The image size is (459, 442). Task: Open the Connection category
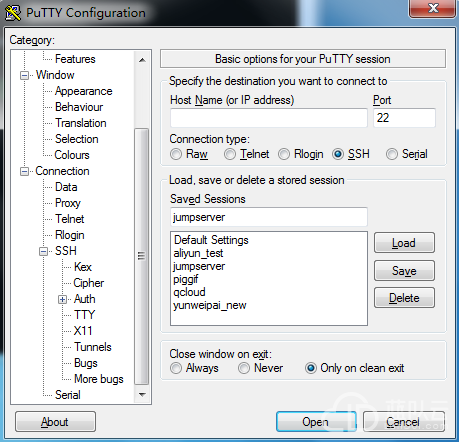click(x=62, y=171)
